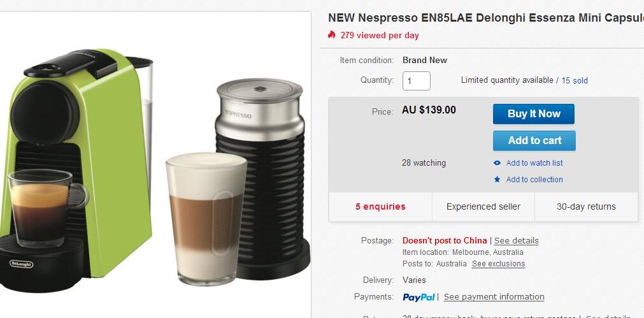Add the item to cart
The width and height of the screenshot is (644, 318).
pos(534,140)
